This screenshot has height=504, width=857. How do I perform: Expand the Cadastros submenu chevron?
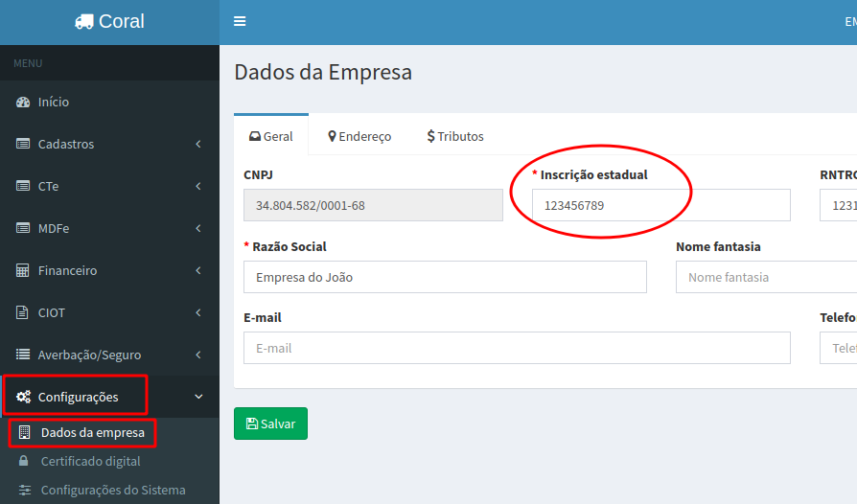[x=198, y=144]
